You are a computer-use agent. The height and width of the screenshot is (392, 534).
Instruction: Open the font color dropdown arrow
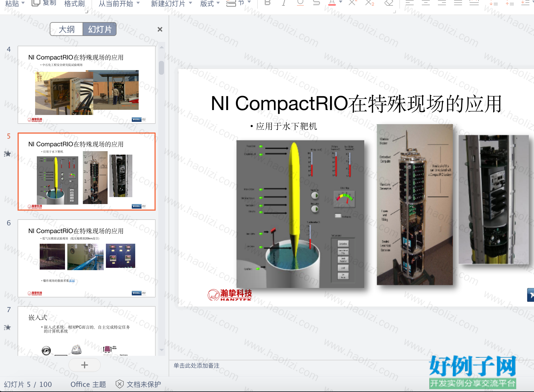point(341,2)
